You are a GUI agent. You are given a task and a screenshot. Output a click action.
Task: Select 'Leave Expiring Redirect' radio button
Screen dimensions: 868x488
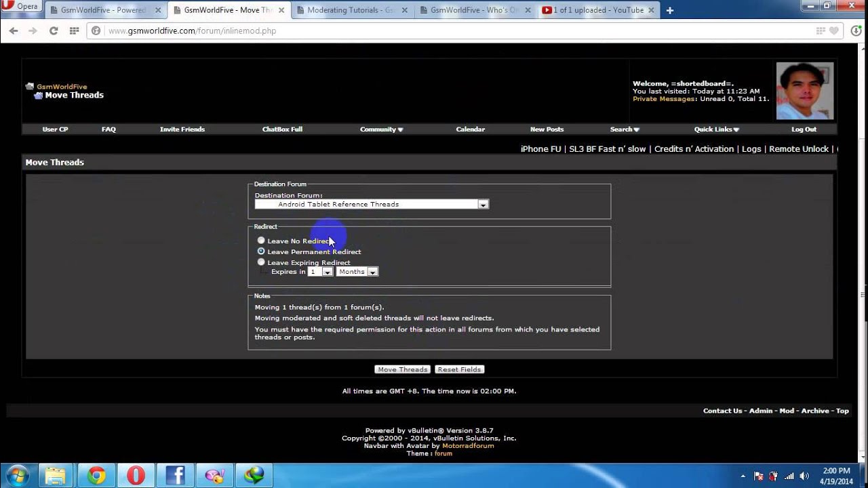click(261, 262)
